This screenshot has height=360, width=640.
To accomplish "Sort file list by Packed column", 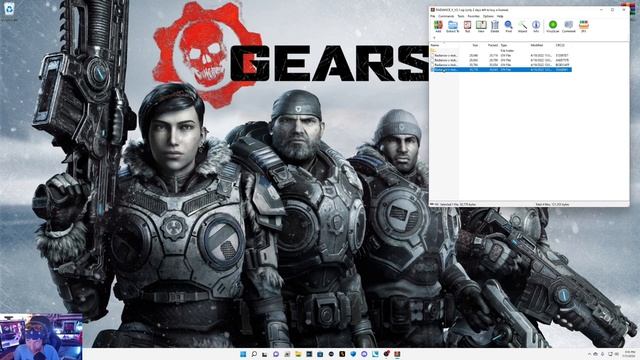I will coord(493,45).
